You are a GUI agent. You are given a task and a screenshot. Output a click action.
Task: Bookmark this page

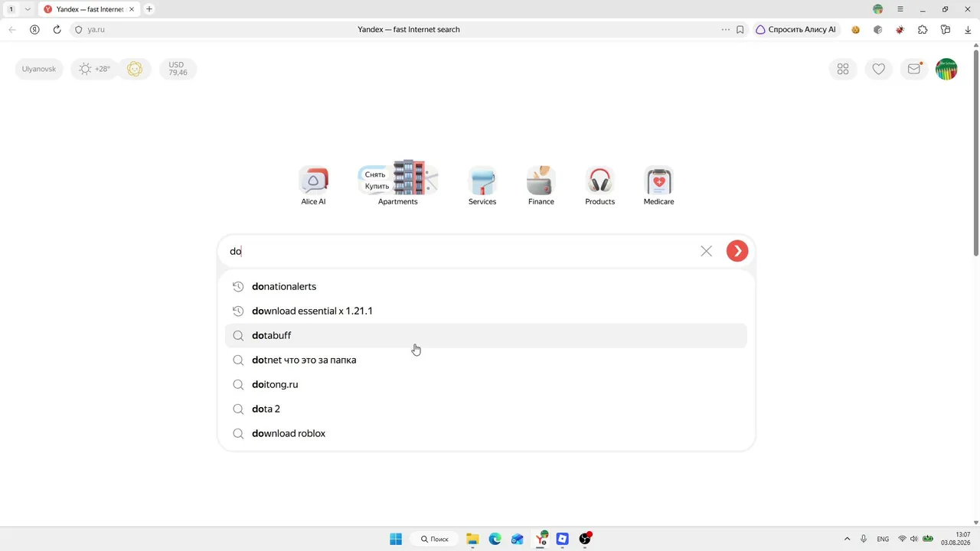pyautogui.click(x=740, y=29)
